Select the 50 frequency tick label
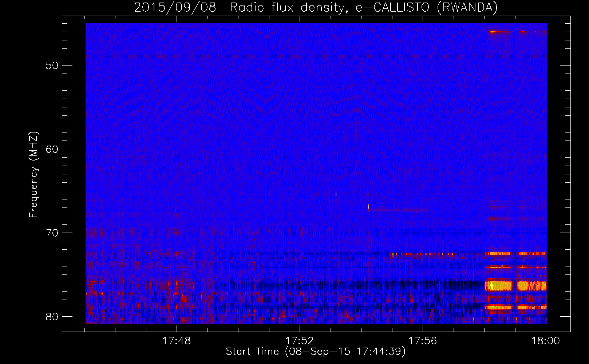Image resolution: width=589 pixels, height=364 pixels. tap(52, 66)
